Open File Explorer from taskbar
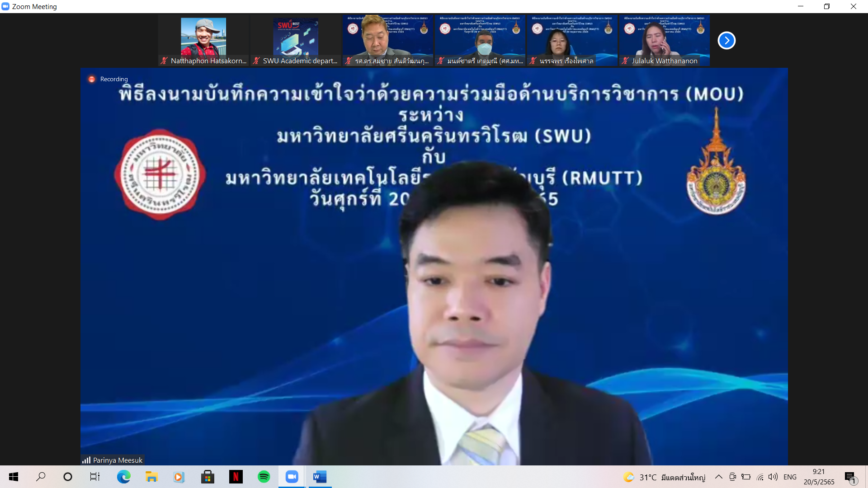Image resolution: width=868 pixels, height=488 pixels. [x=151, y=477]
